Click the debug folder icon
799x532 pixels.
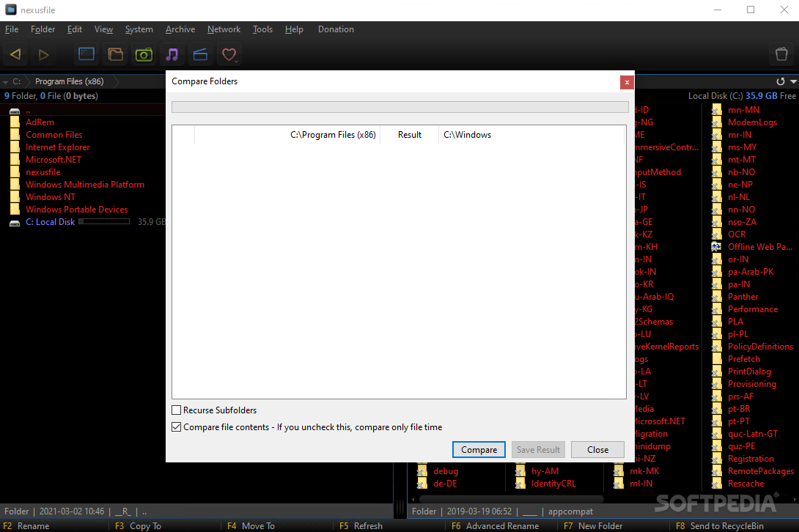coord(422,471)
